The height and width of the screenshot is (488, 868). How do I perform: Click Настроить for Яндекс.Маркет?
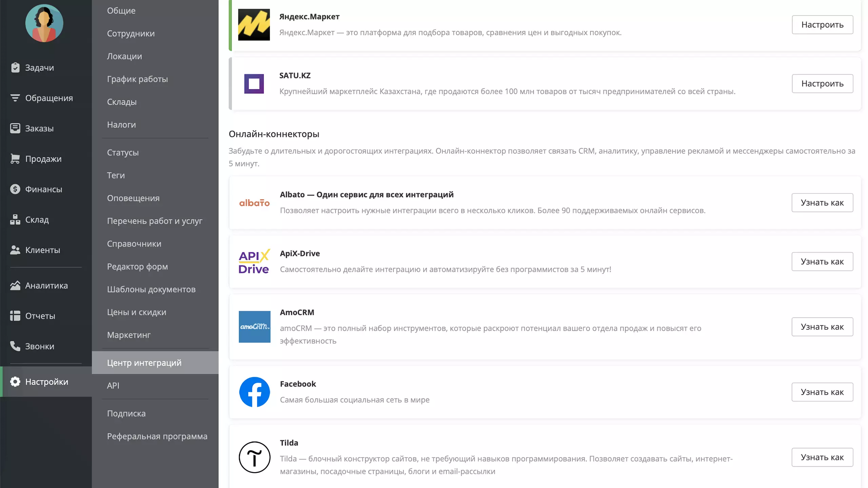tap(822, 24)
